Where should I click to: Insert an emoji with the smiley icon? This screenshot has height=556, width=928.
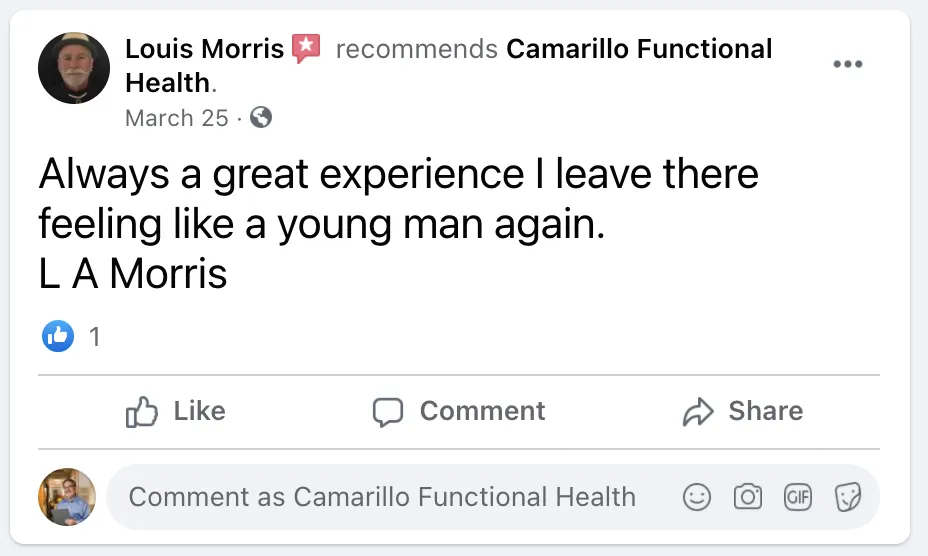coord(696,497)
